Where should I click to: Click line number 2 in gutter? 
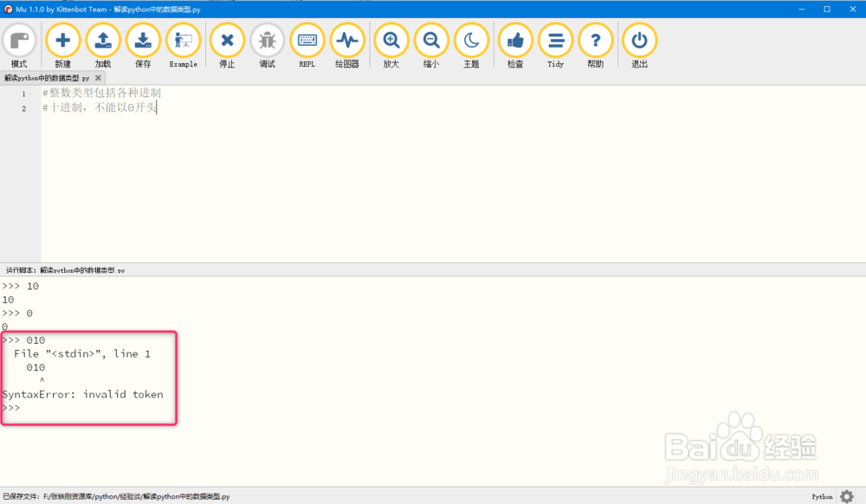(x=23, y=108)
